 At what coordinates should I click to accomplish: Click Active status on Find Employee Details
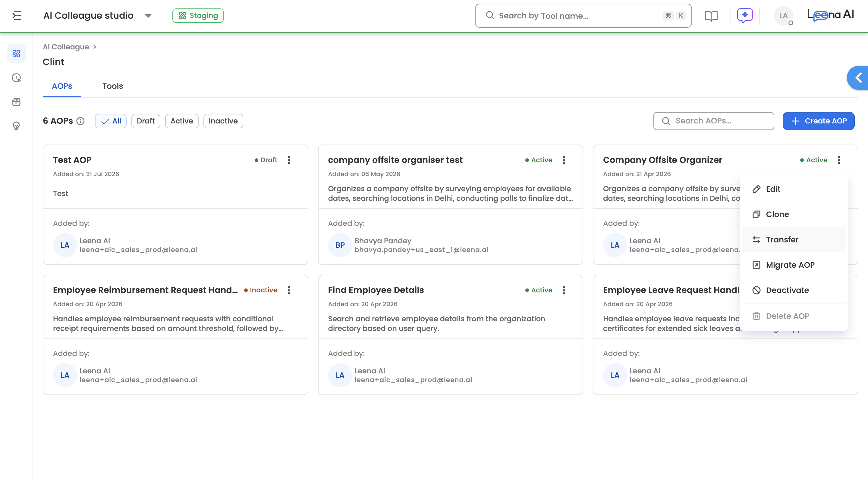[539, 290]
